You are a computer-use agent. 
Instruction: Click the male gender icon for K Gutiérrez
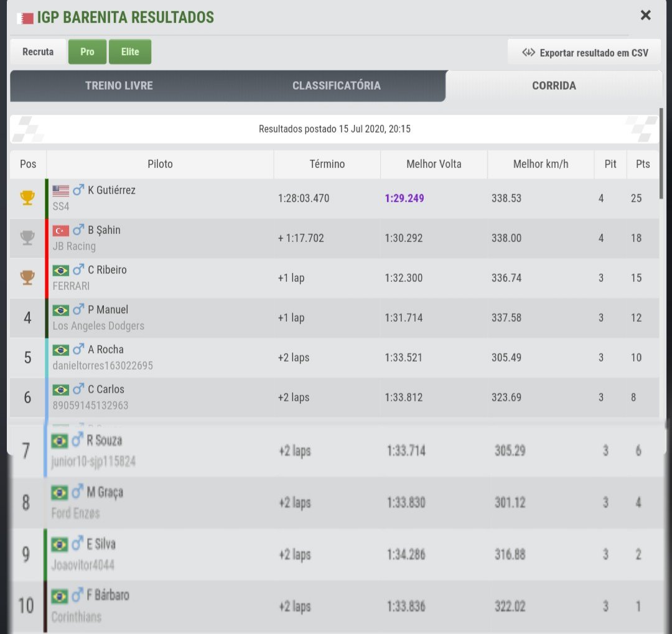point(78,190)
